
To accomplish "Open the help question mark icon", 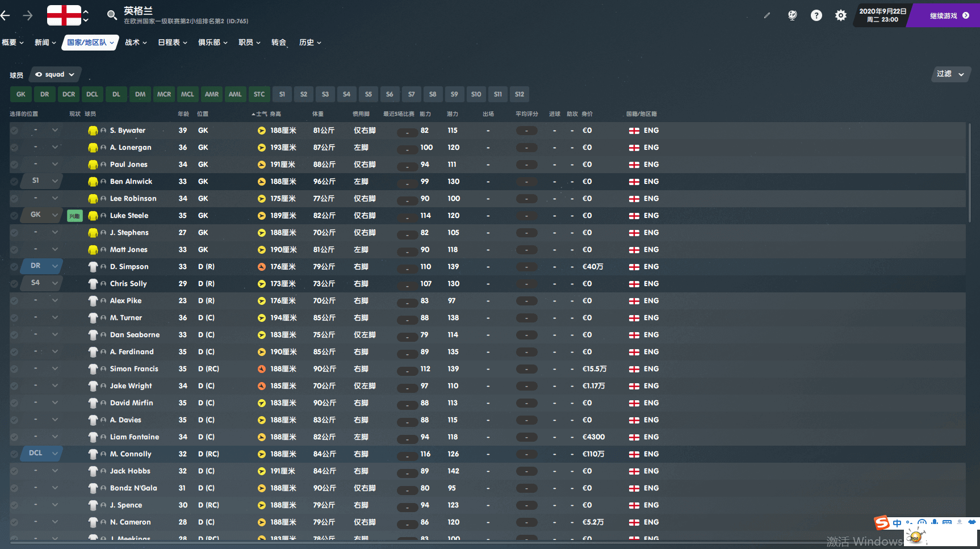I will tap(816, 16).
